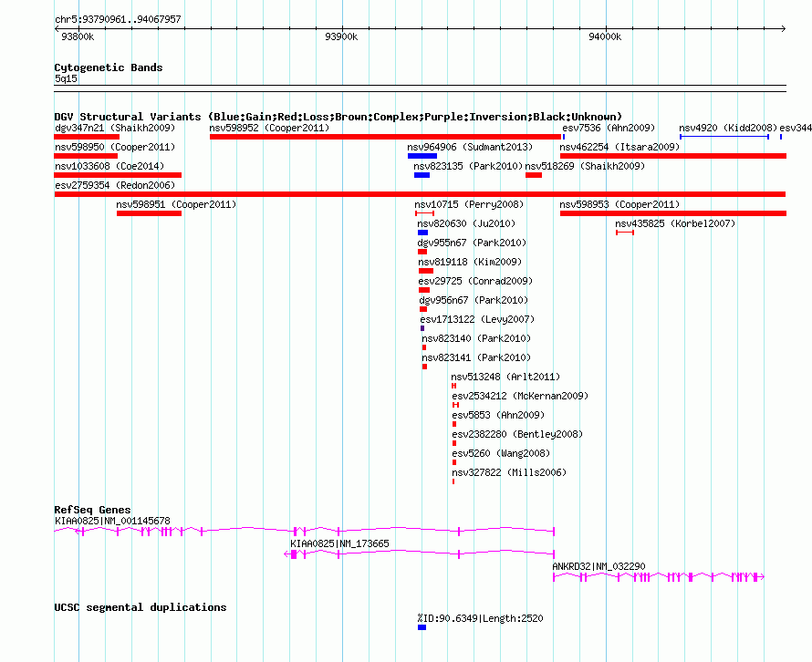The height and width of the screenshot is (662, 812).
Task: Click the ANKRD32 gene model glyph
Action: (659, 577)
